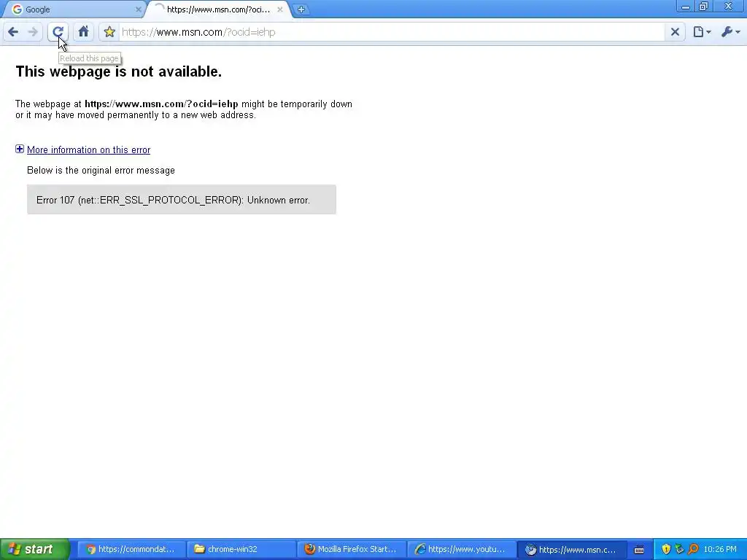Expand More information plus icon
747x560 pixels.
coord(20,149)
